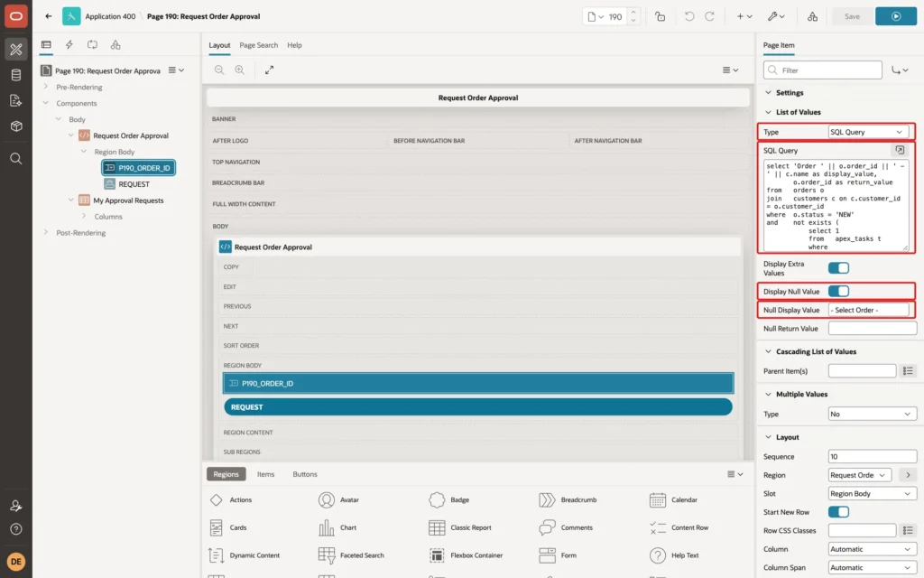Open the Shared Components icon tab in the tree panel
Image resolution: width=924 pixels, height=578 pixels.
click(x=115, y=45)
